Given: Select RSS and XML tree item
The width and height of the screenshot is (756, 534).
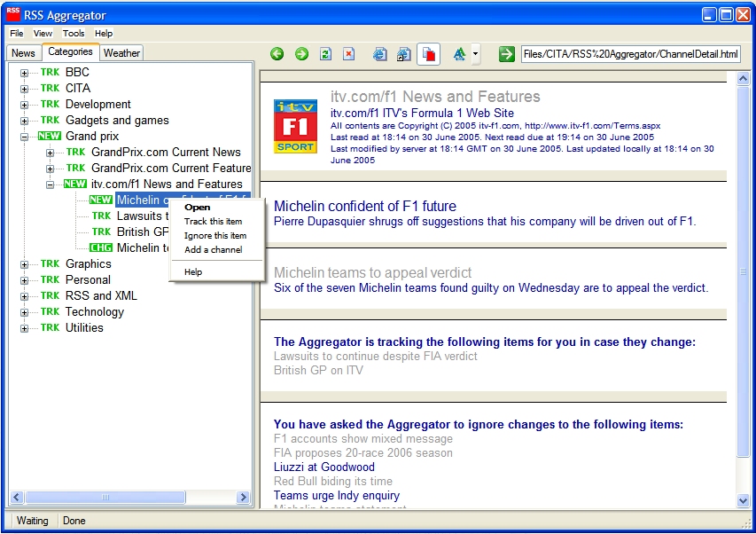Looking at the screenshot, I should point(101,295).
